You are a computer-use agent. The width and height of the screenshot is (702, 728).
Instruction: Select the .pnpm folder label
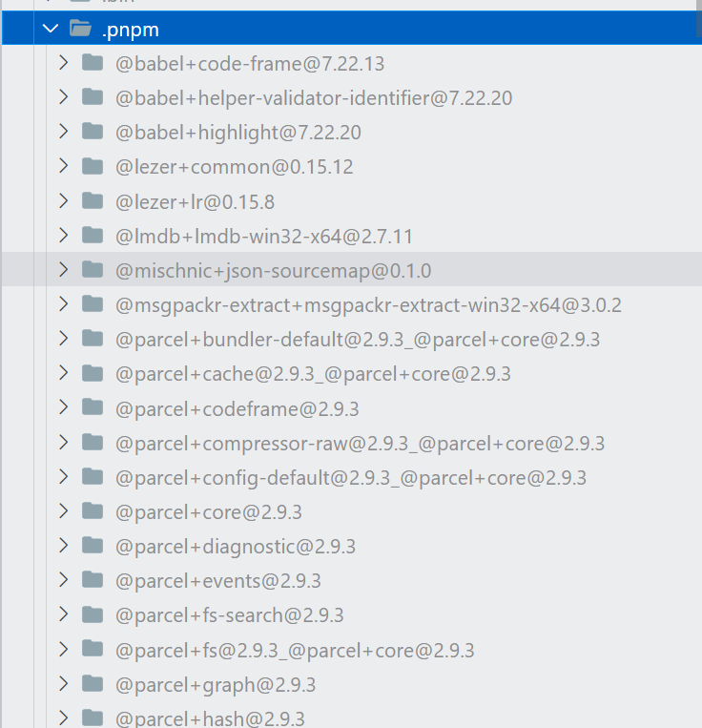130,30
